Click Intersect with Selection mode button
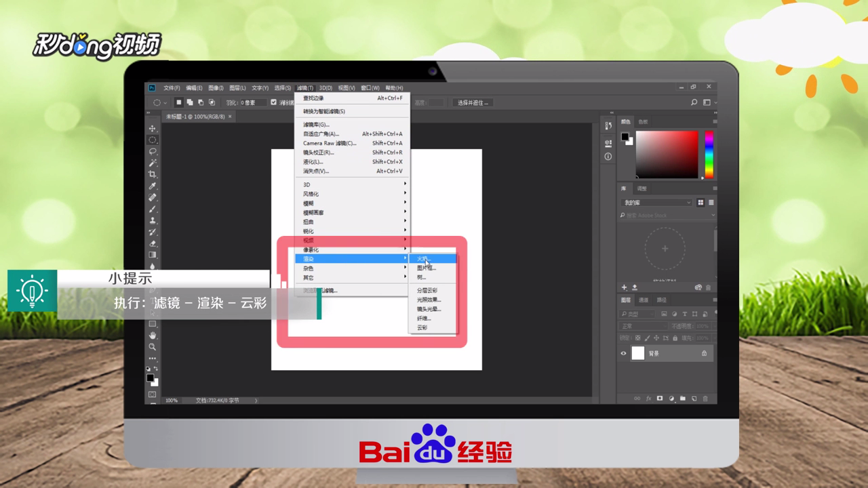868x488 pixels. coord(212,102)
